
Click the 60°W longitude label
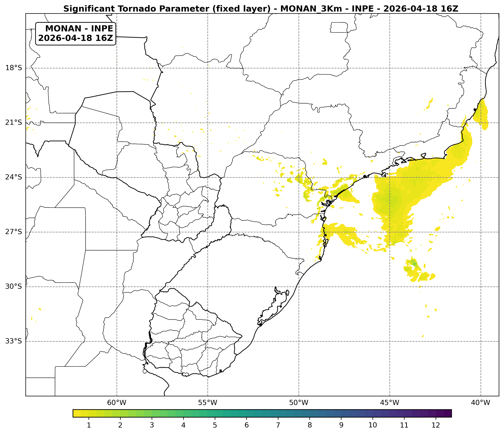click(117, 403)
